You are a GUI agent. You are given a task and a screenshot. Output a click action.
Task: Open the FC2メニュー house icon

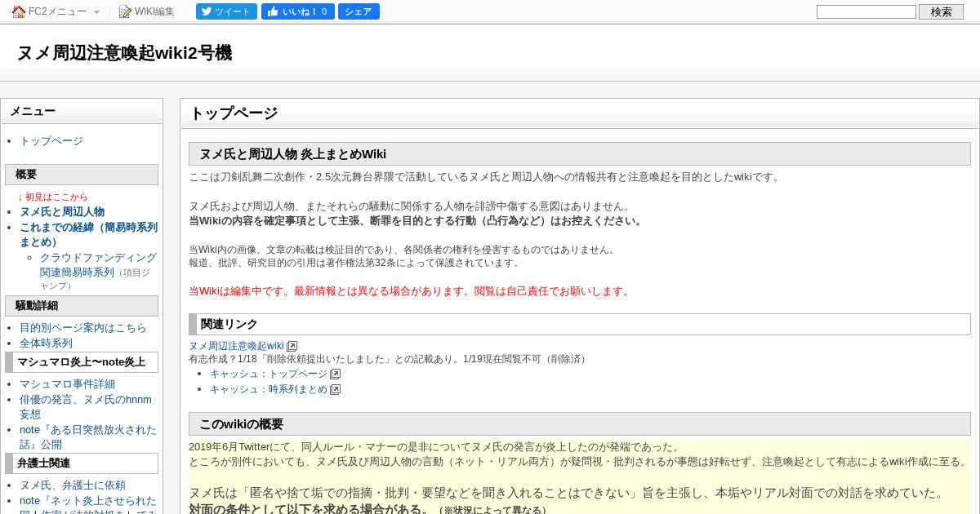click(19, 11)
